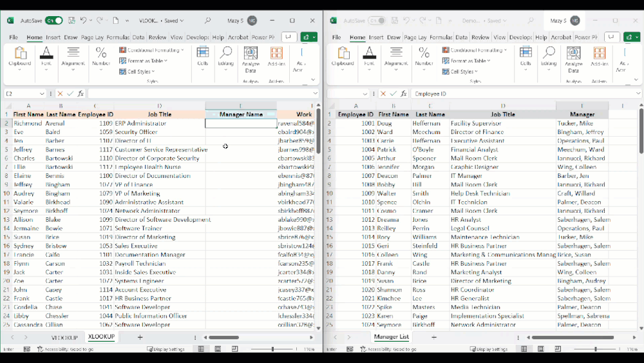Select VLOOKUP sheet tab

coord(64,337)
